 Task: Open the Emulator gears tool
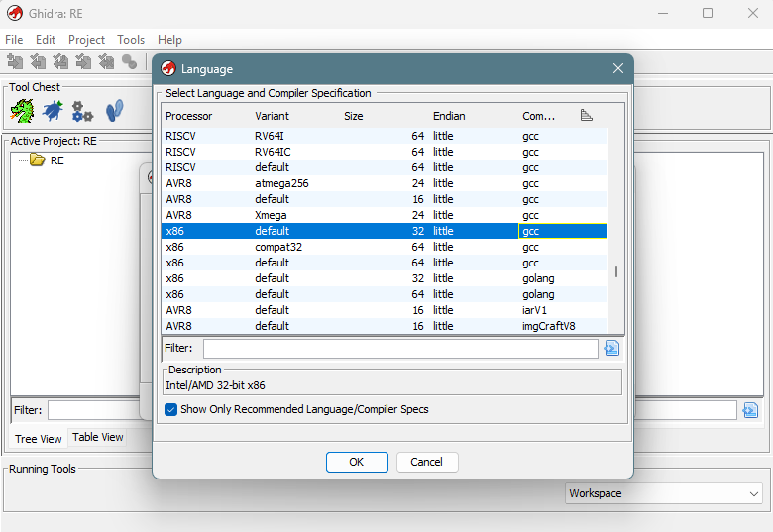tap(82, 111)
